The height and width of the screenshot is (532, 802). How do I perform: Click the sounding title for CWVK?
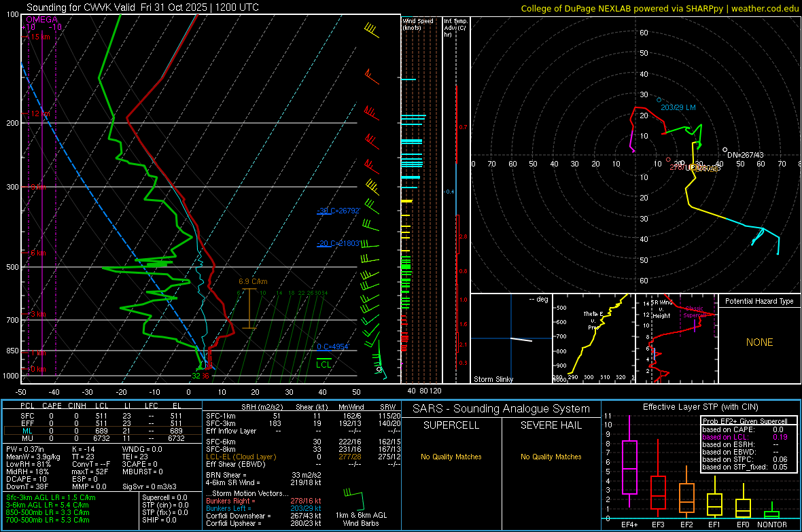[143, 7]
